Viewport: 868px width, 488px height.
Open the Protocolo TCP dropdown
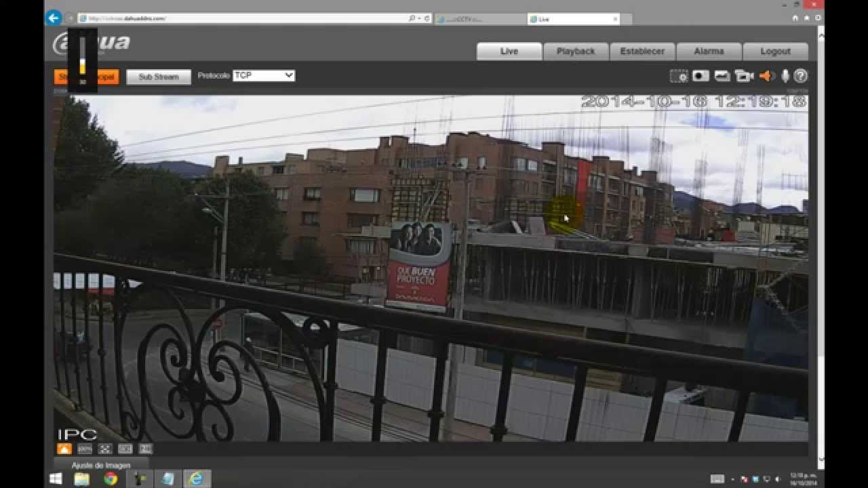point(264,76)
